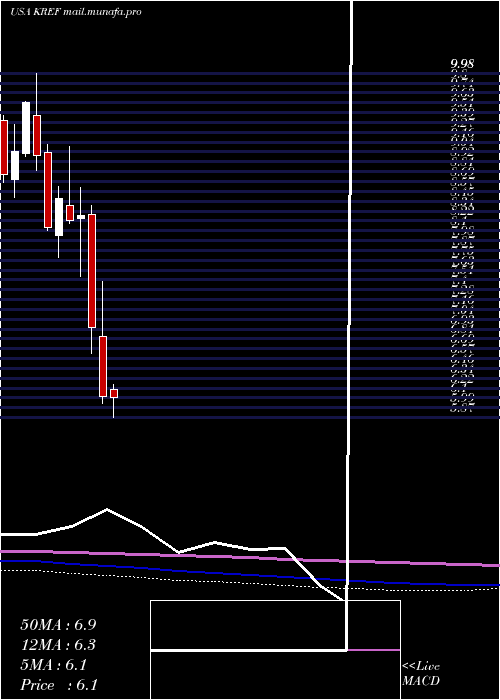Screen dimensions: 500x700
Task: Click the 9.98 price axis label
Action: coord(462,64)
